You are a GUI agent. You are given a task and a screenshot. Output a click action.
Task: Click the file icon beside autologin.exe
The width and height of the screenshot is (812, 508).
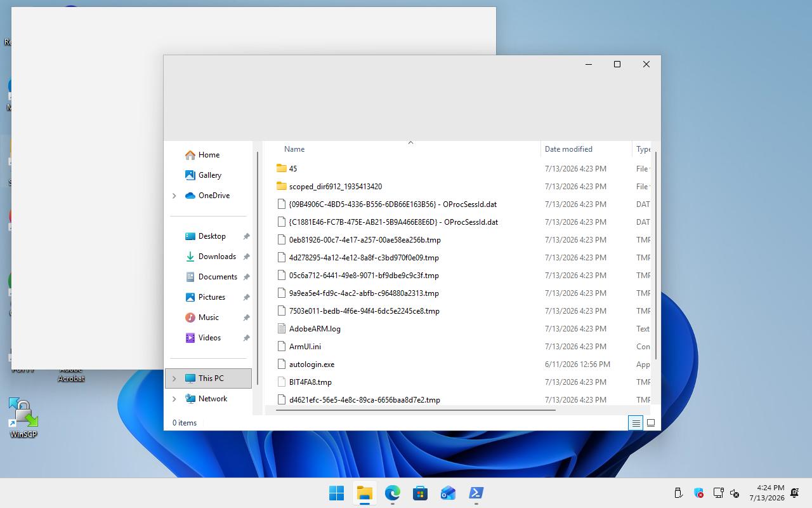click(282, 364)
